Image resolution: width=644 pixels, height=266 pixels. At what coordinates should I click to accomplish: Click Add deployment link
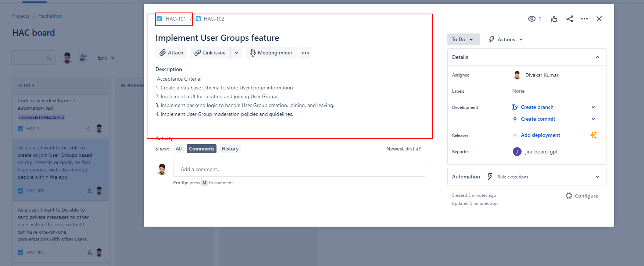click(x=540, y=135)
